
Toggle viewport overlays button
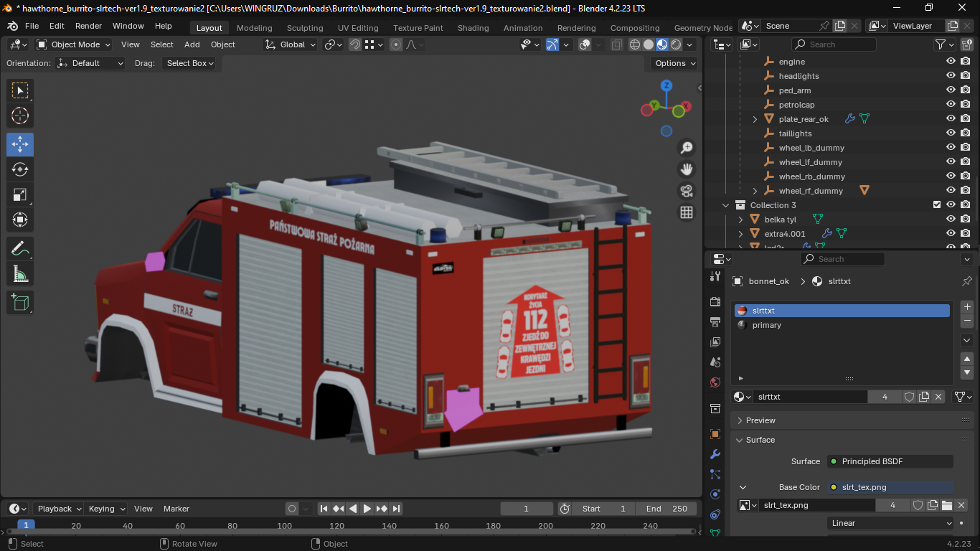(585, 44)
